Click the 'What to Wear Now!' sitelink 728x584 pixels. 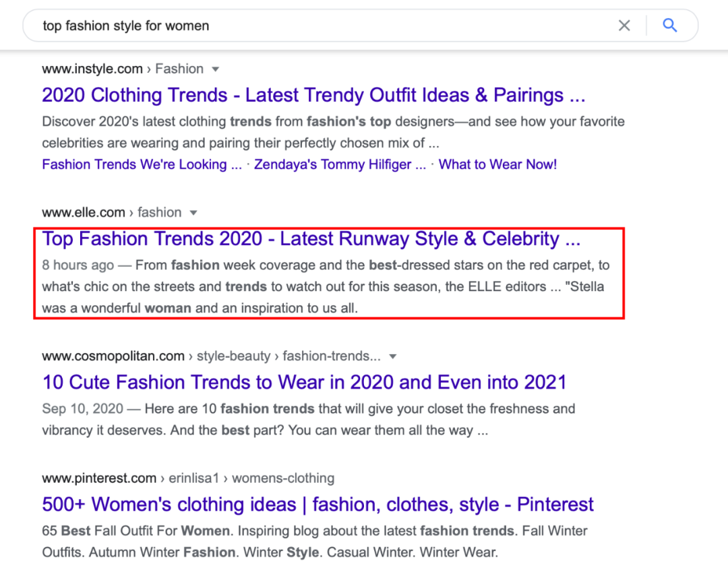pos(497,164)
